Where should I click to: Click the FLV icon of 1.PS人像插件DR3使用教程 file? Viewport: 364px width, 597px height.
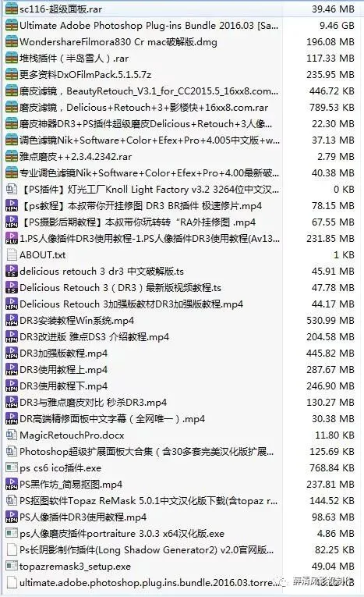tap(12, 238)
